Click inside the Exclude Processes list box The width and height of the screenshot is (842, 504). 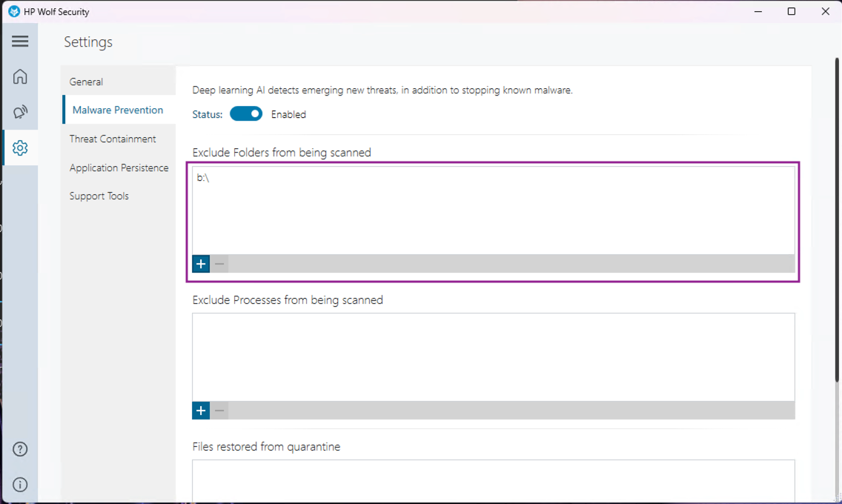pos(494,357)
